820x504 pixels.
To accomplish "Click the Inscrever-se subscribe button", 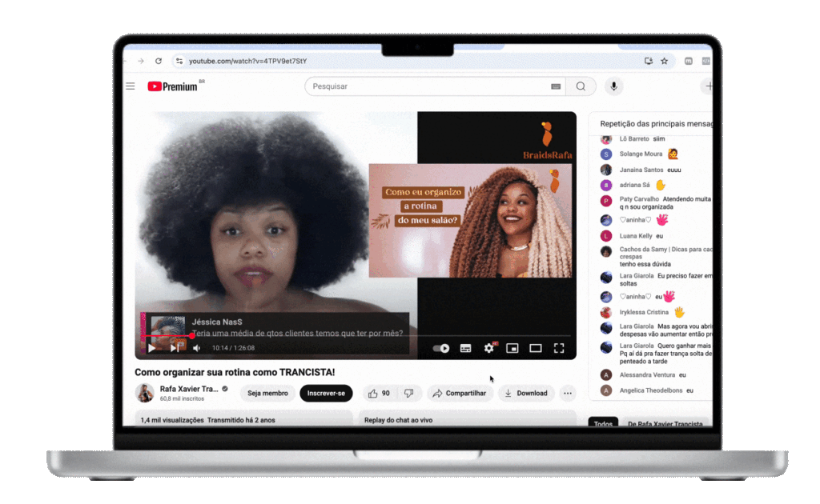I will pos(326,393).
